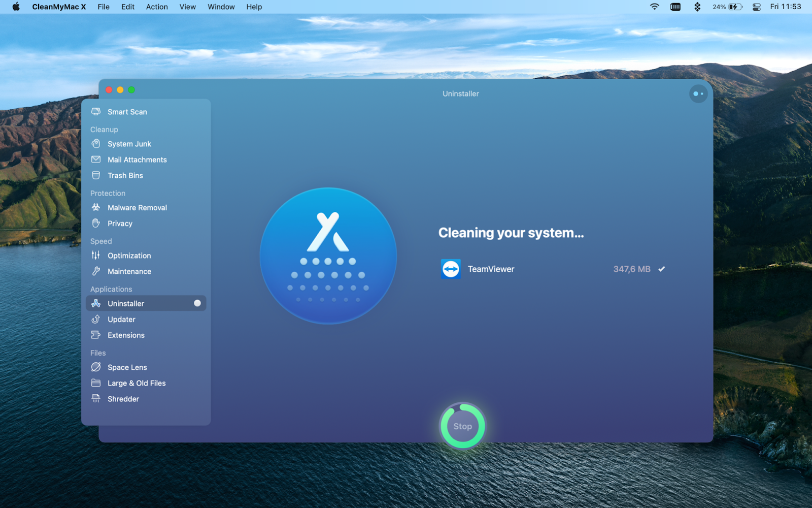Click the Large & Old Files folder icon

[96, 383]
